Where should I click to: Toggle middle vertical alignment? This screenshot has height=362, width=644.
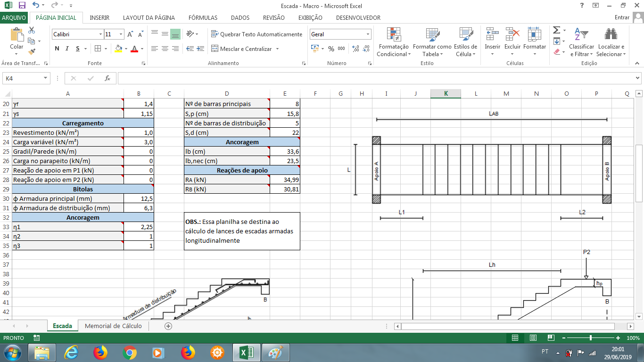click(165, 34)
